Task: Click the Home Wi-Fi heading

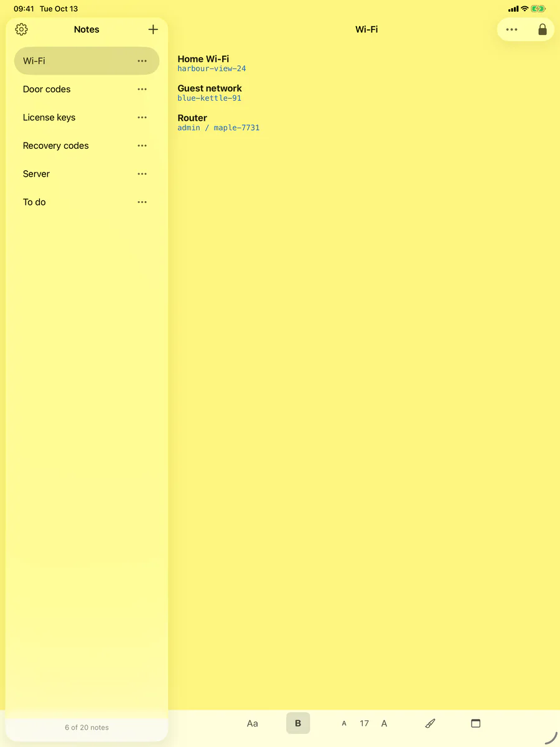Action: (203, 59)
